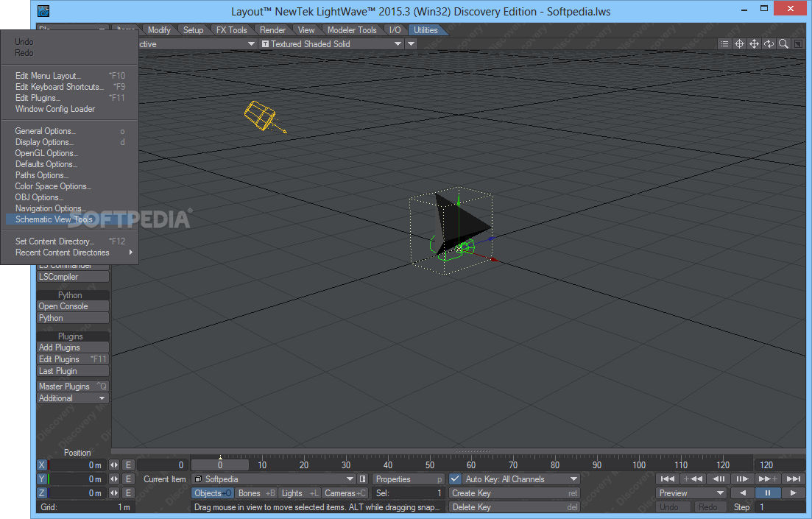This screenshot has width=812, height=519.
Task: Expand the Additional plugins dropdown
Action: pos(72,398)
